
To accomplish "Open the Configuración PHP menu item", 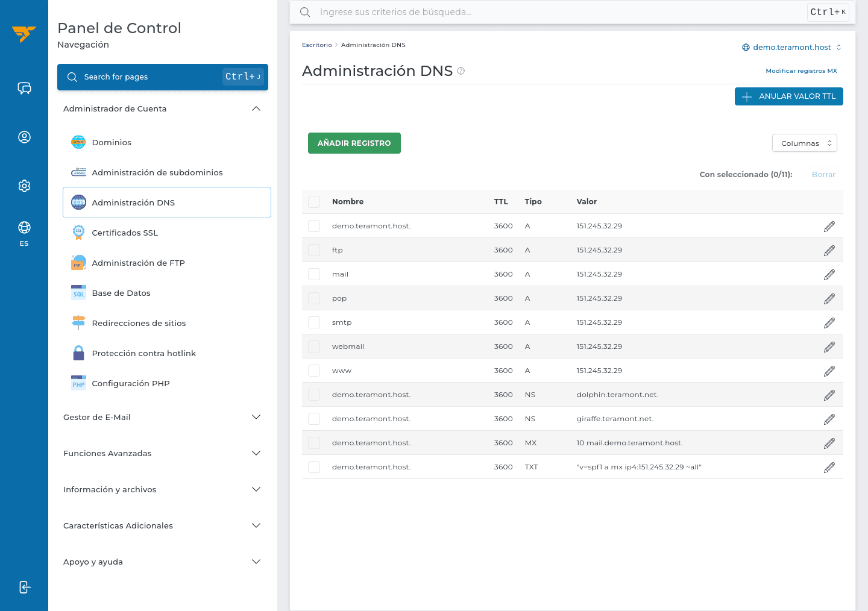I will tap(167, 383).
